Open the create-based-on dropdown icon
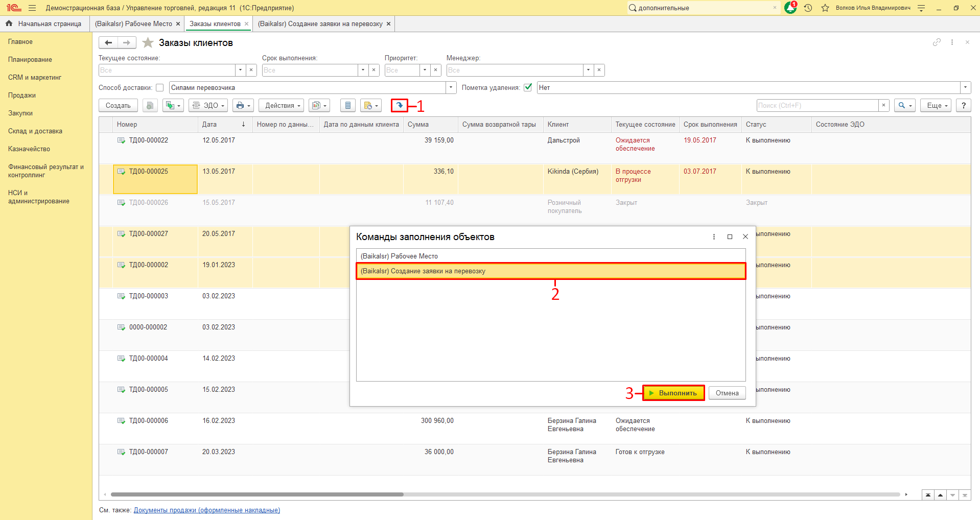 [x=173, y=105]
